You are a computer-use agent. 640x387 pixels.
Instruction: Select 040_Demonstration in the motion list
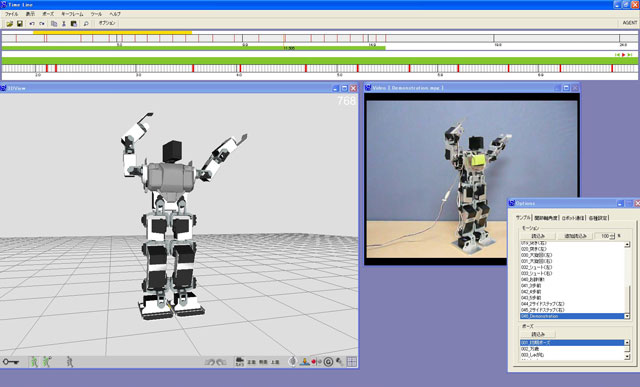[572, 316]
